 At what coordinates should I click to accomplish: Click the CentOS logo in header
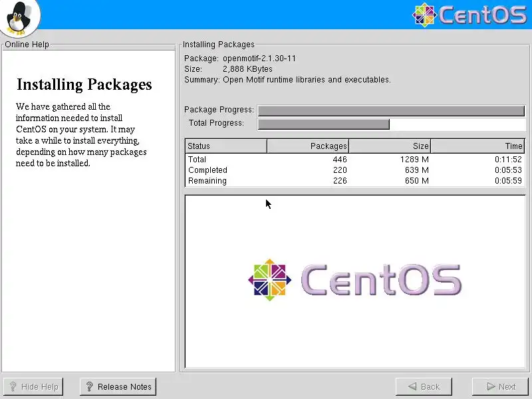coord(469,15)
